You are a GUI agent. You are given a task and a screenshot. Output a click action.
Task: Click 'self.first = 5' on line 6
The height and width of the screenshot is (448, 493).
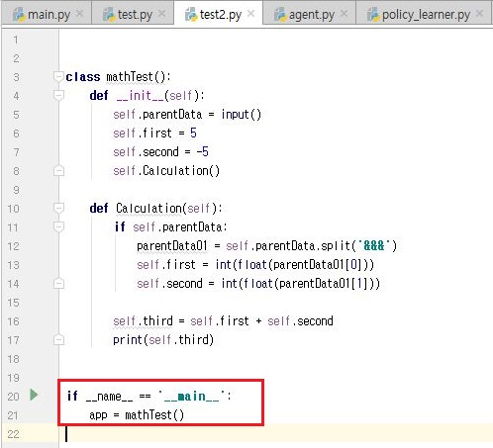(154, 134)
